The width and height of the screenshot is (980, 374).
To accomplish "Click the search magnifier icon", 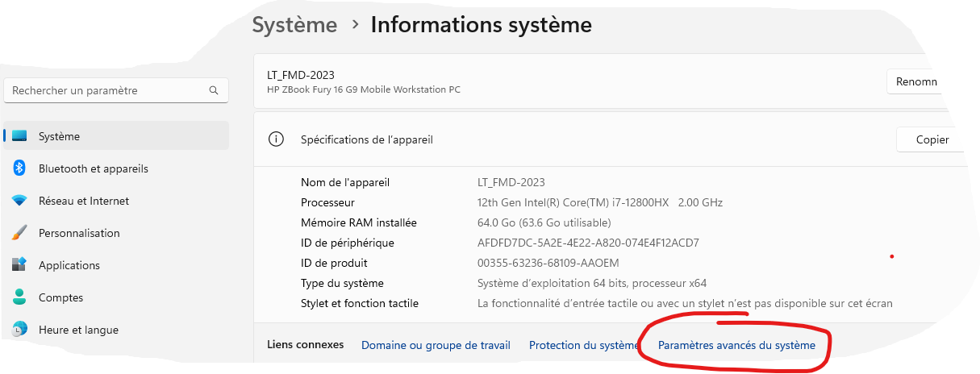I will 214,91.
